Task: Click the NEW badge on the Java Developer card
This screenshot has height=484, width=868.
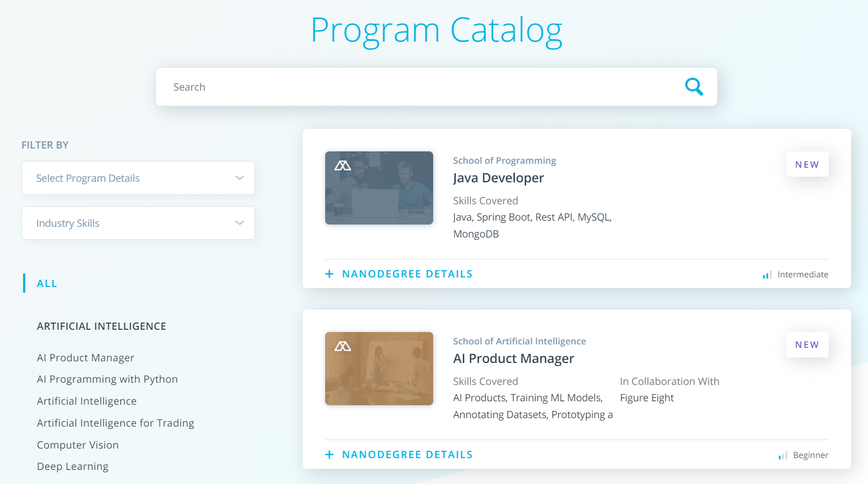Action: coord(807,164)
